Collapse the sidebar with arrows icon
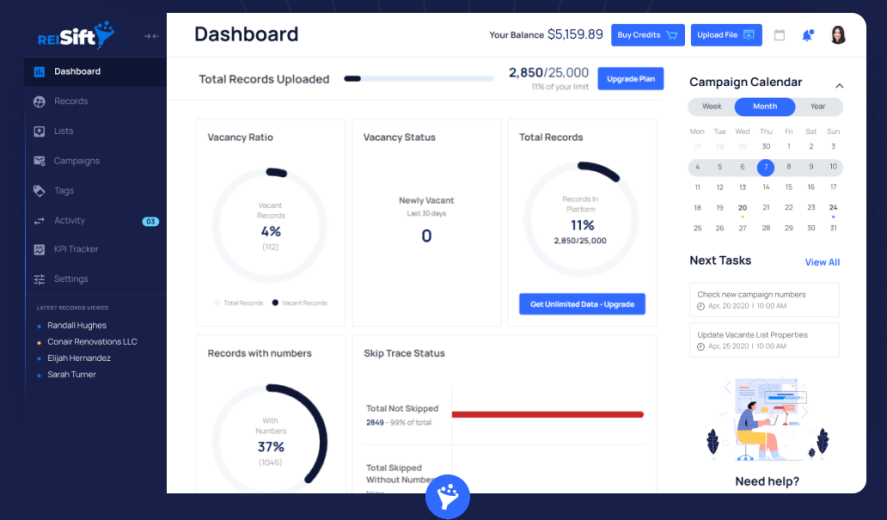This screenshot has width=887, height=520. 151,36
